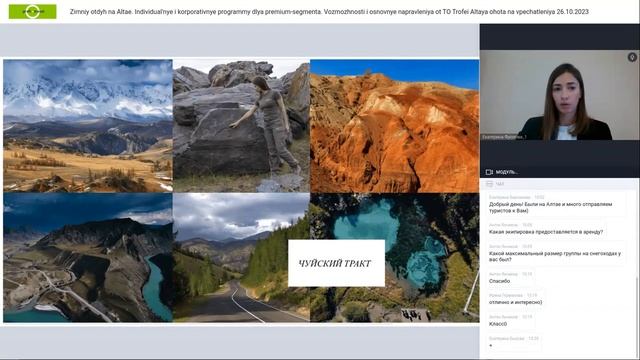Click the turquoise river confluence photo
Viewport: 640px width, 360px height.
[x=88, y=258]
